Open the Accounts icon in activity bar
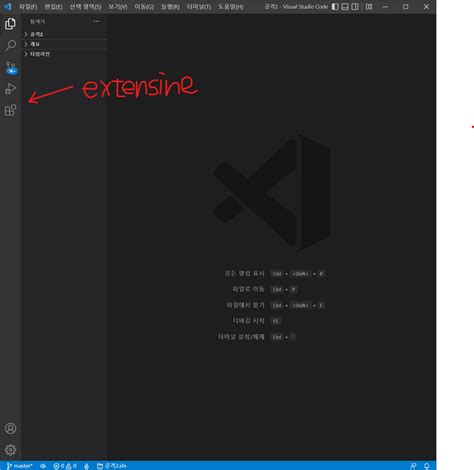The height and width of the screenshot is (470, 474). click(10, 428)
